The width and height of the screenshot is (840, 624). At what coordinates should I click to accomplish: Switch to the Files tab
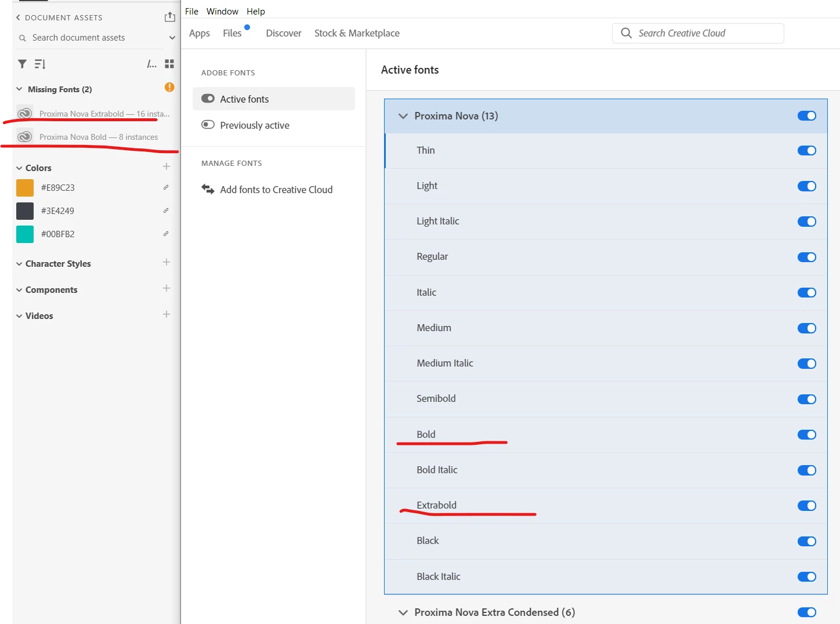[x=232, y=33]
